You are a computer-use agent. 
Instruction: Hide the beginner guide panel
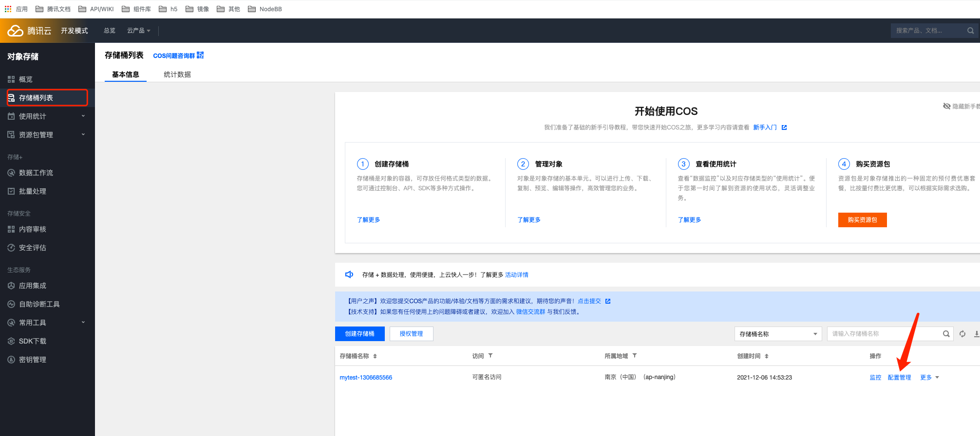pos(961,106)
